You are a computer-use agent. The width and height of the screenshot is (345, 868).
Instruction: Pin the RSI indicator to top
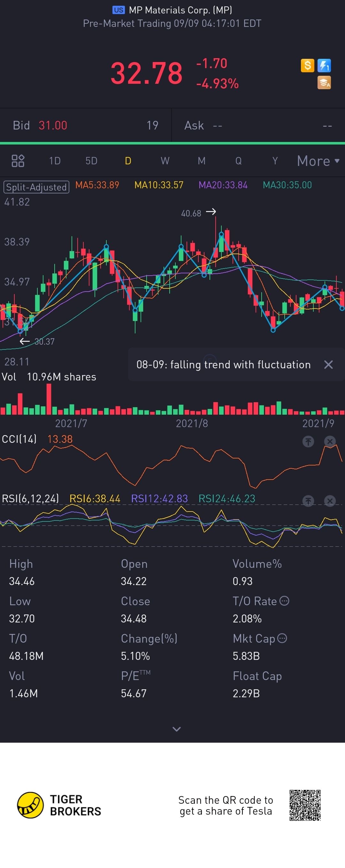(x=308, y=501)
